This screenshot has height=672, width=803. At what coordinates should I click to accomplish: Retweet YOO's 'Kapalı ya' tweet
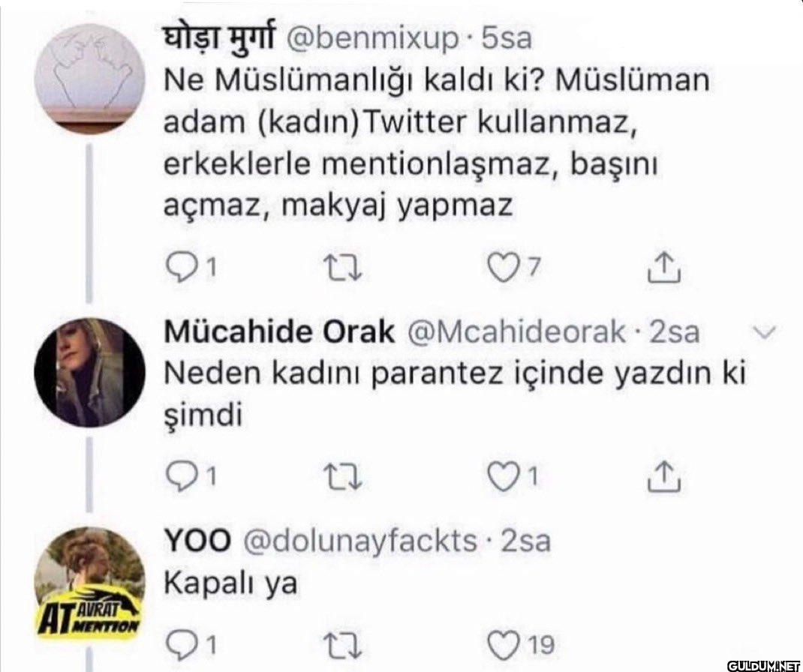(x=346, y=645)
